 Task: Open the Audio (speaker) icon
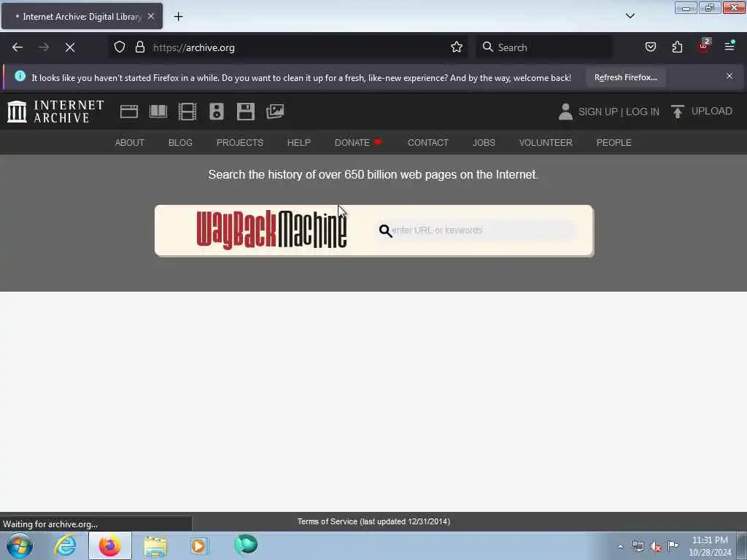216,112
